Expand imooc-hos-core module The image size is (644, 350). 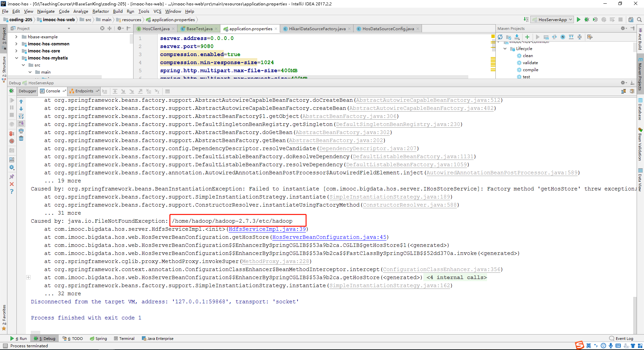tap(16, 51)
